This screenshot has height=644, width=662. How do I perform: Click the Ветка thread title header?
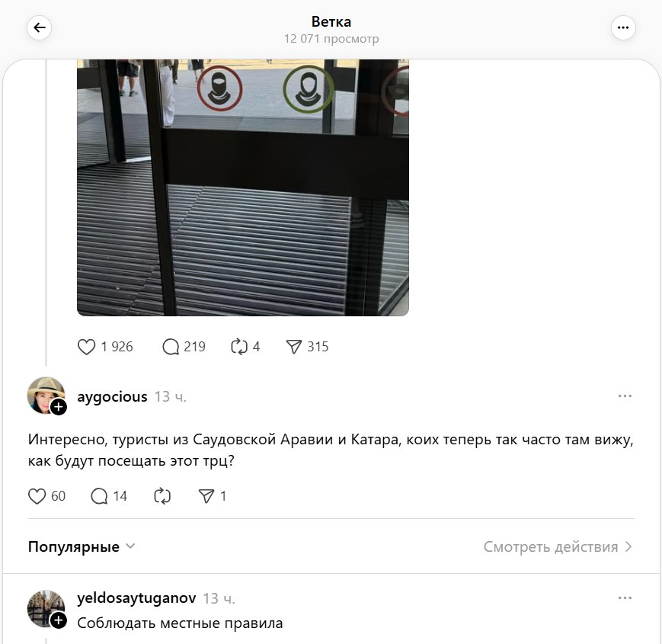[331, 21]
